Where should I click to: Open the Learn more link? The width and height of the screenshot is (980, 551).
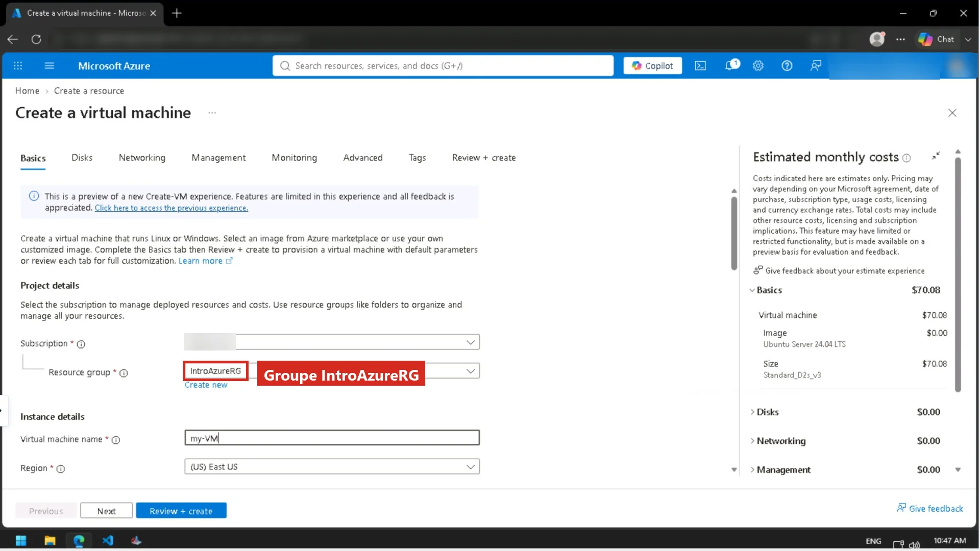(x=205, y=261)
